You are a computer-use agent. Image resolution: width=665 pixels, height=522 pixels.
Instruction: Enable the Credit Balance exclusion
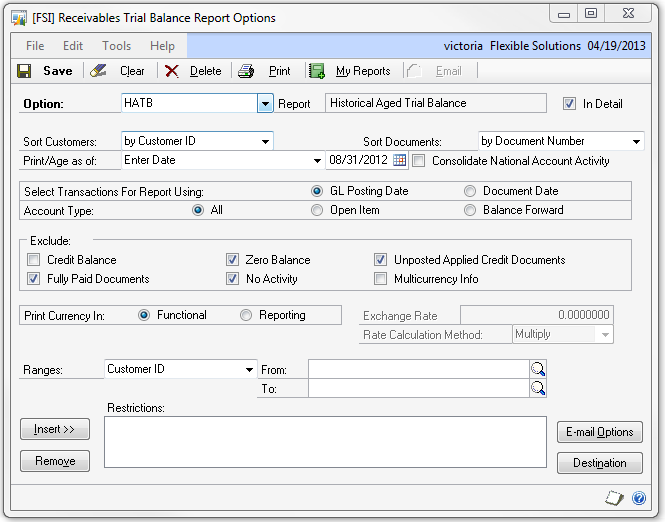[x=35, y=260]
